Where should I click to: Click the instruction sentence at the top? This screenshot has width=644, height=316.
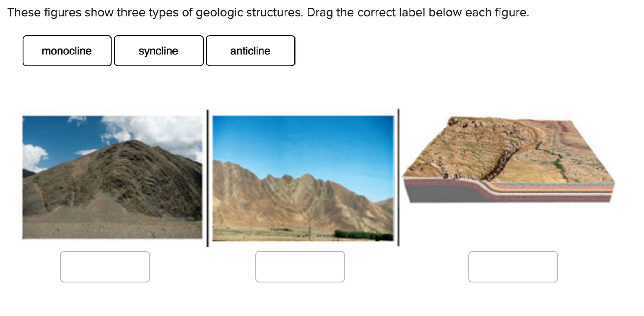268,13
